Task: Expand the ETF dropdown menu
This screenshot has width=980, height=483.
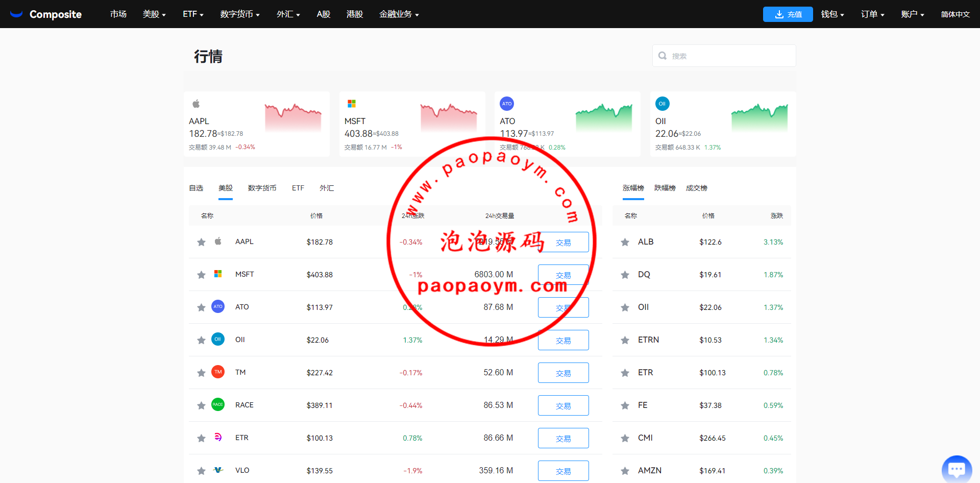Action: click(x=193, y=14)
